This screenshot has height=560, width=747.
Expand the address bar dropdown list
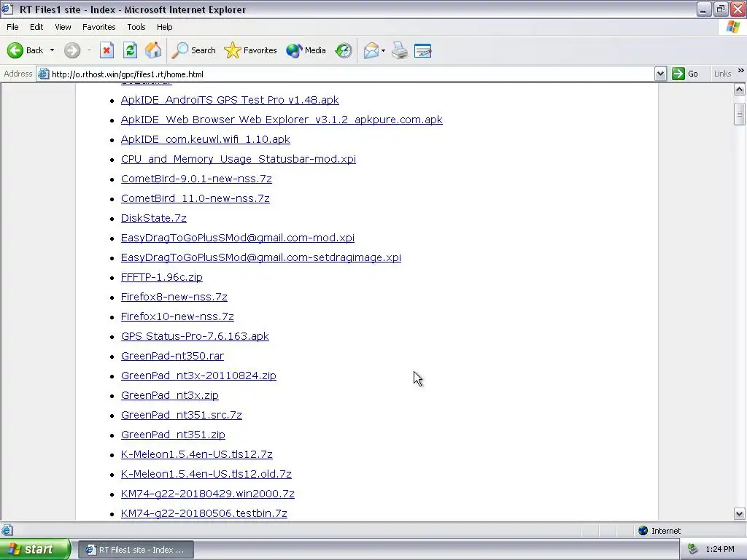point(660,74)
